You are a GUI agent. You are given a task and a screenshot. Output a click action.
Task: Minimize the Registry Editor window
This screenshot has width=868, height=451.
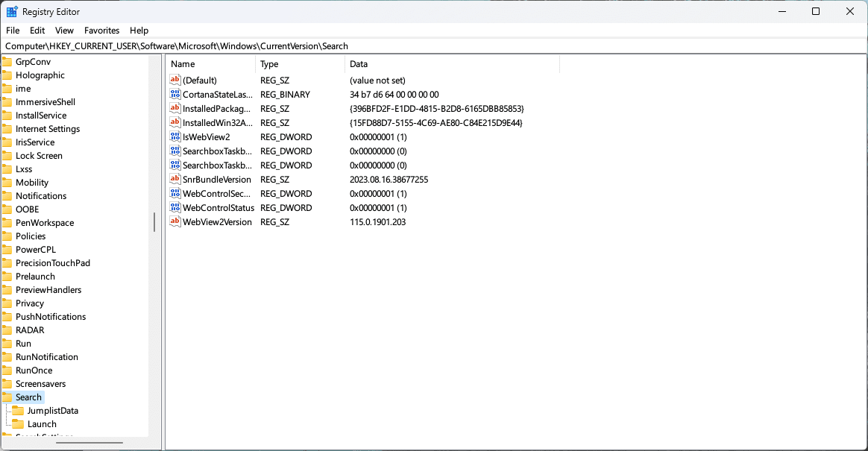coord(782,12)
